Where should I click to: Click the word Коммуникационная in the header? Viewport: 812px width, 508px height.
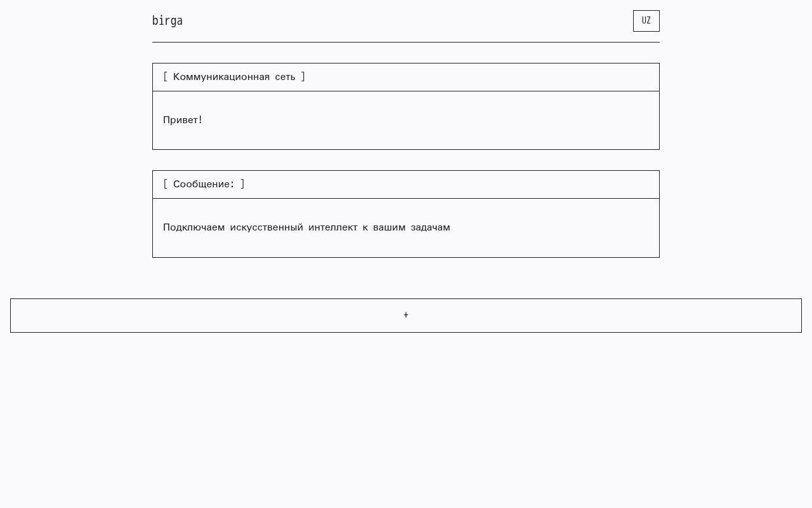click(221, 77)
